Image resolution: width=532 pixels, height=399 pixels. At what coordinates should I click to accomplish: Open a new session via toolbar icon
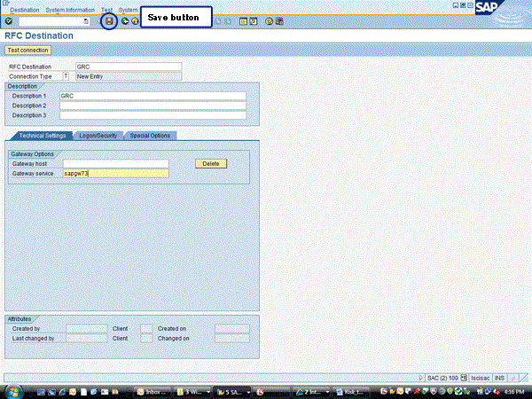[x=242, y=20]
